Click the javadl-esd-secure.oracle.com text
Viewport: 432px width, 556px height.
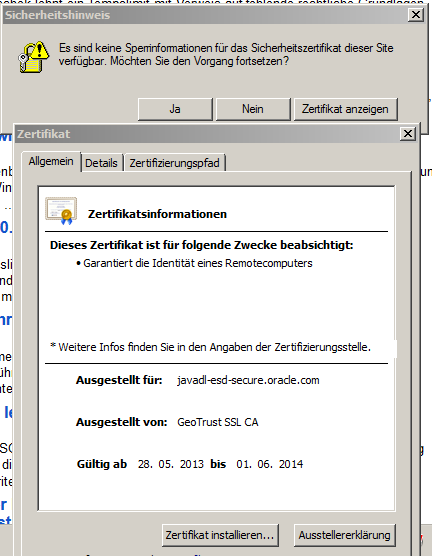248,380
